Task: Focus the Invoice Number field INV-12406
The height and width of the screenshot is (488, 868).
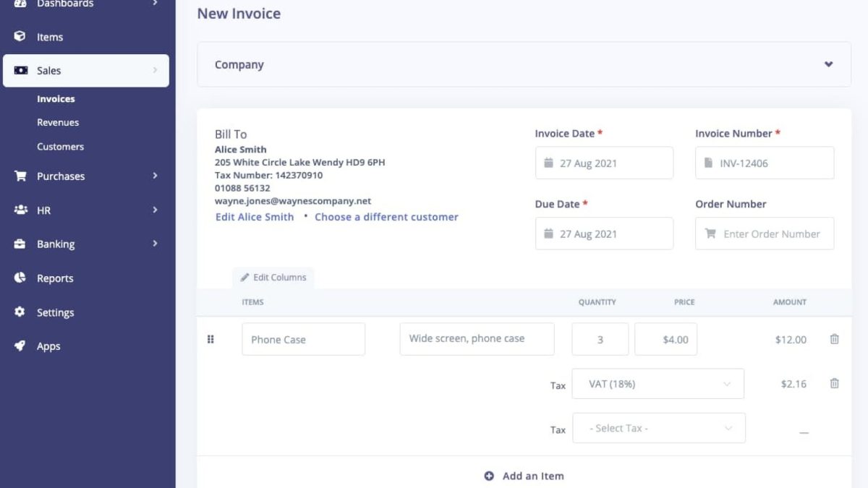Action: point(765,163)
